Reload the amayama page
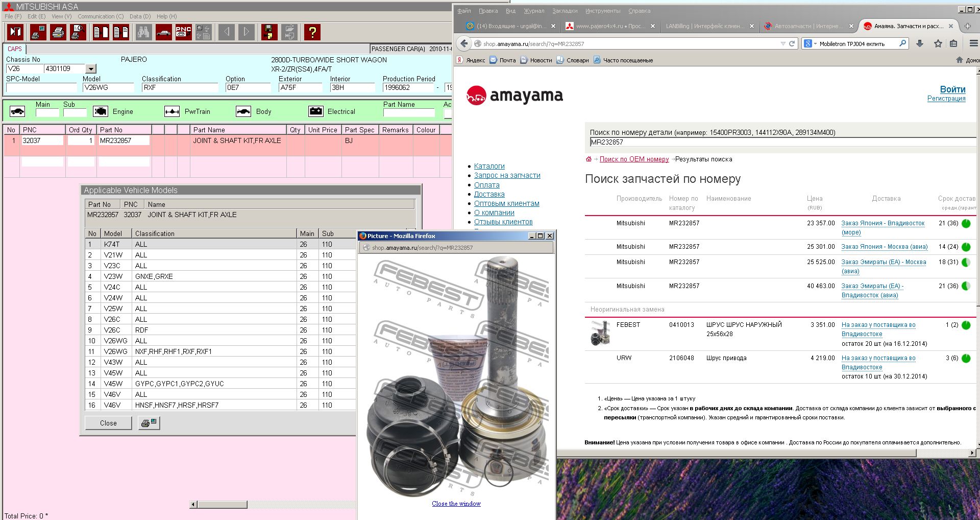The image size is (980, 520). pyautogui.click(x=792, y=44)
